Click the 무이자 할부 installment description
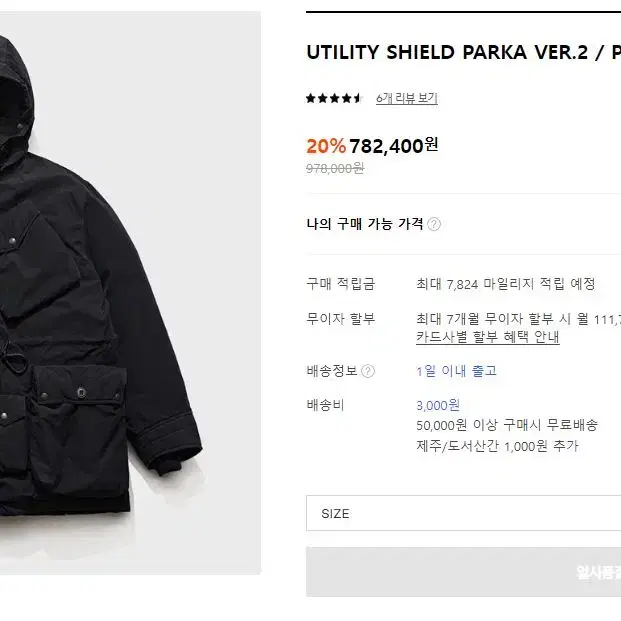The image size is (621, 621). click(x=518, y=319)
